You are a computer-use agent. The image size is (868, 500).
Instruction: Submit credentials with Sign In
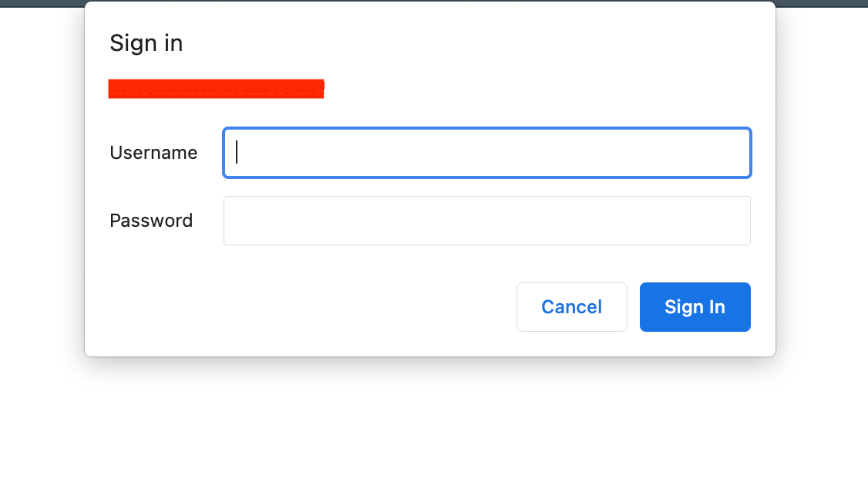(695, 307)
